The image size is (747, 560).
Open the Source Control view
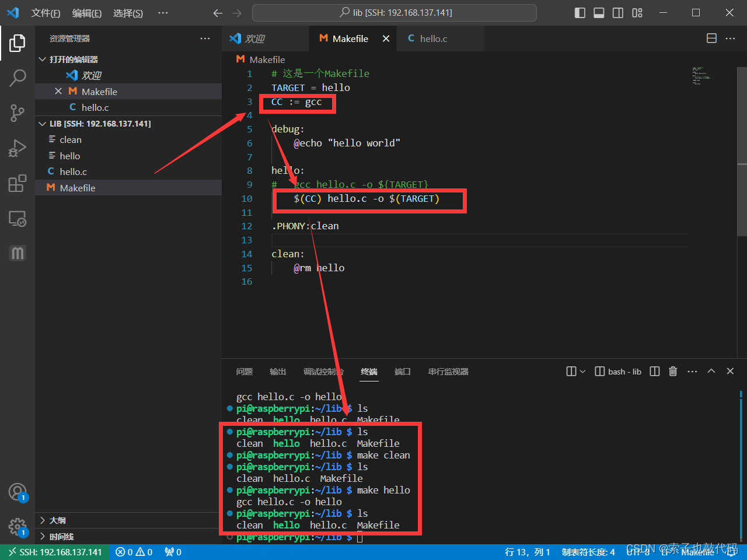18,113
